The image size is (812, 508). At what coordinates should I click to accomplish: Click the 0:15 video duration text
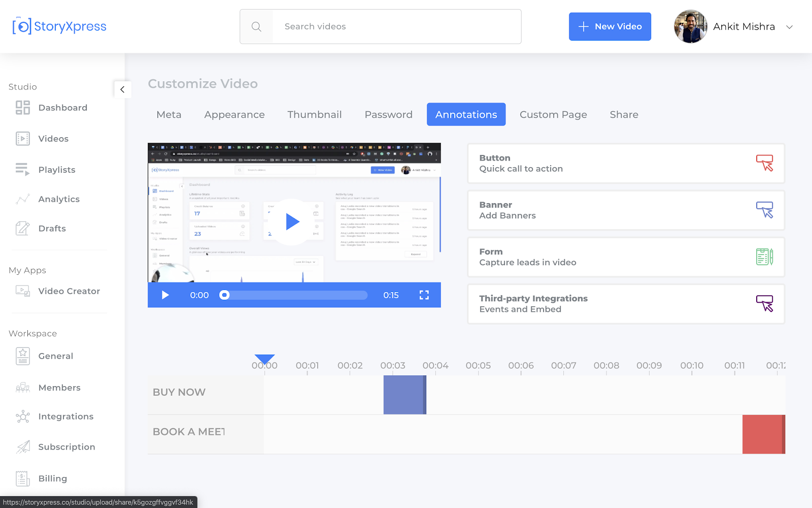391,295
